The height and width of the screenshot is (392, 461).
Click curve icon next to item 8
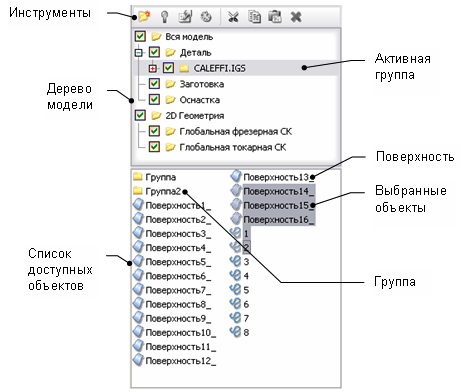[235, 332]
